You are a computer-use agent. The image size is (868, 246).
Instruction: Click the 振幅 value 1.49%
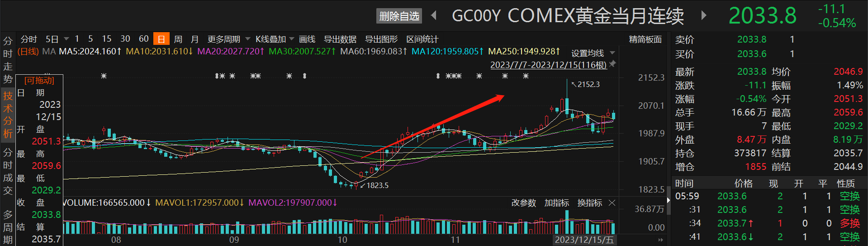[x=849, y=85]
